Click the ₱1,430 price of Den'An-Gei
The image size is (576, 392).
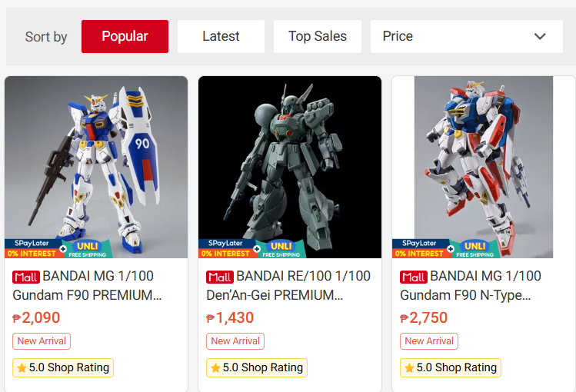pyautogui.click(x=230, y=318)
